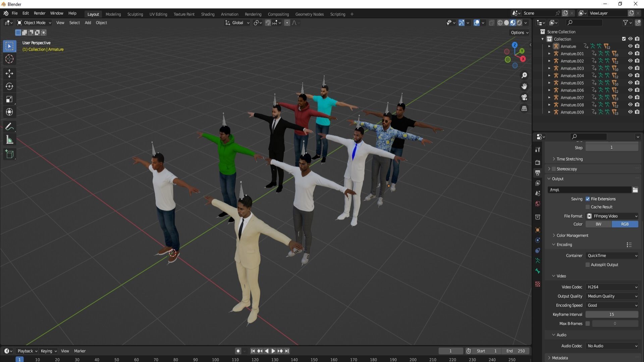Toggle X-ray view in viewport header

point(491,23)
